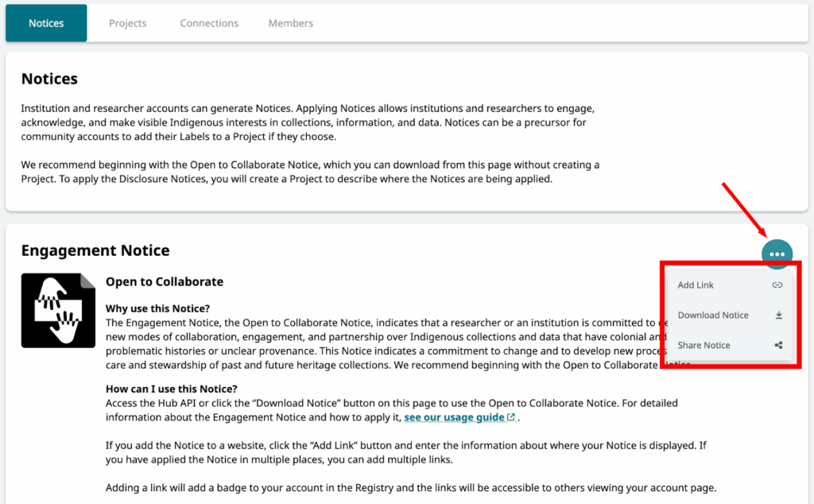The height and width of the screenshot is (504, 814).
Task: Click the chain link icon beside Add Link
Action: tap(777, 285)
